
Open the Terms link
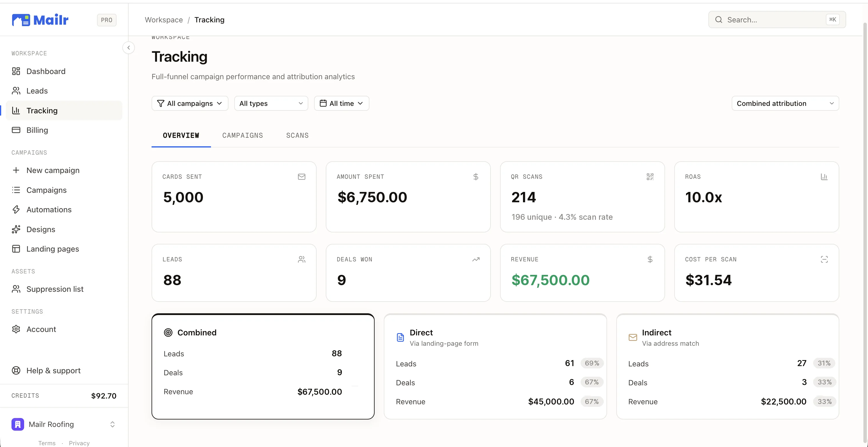coord(47,443)
